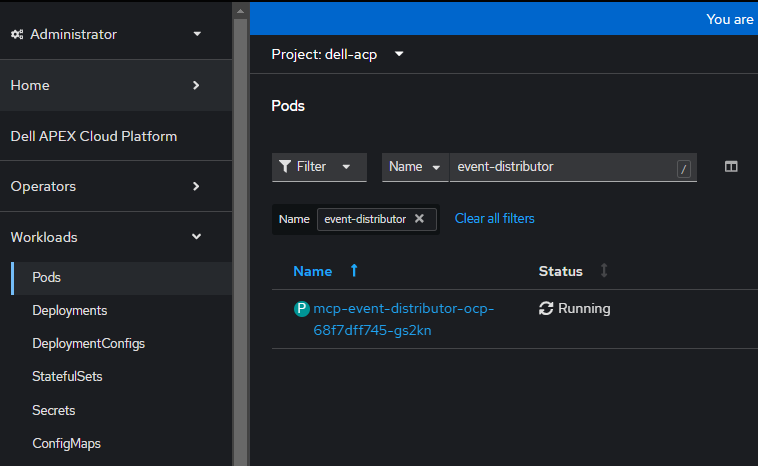
Task: Click the Status column sort arrows icon
Action: coord(604,271)
